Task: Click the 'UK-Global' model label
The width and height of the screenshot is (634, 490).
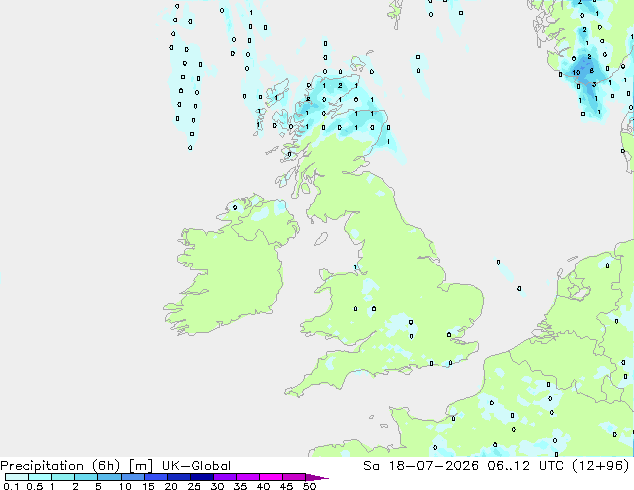Action: click(197, 466)
